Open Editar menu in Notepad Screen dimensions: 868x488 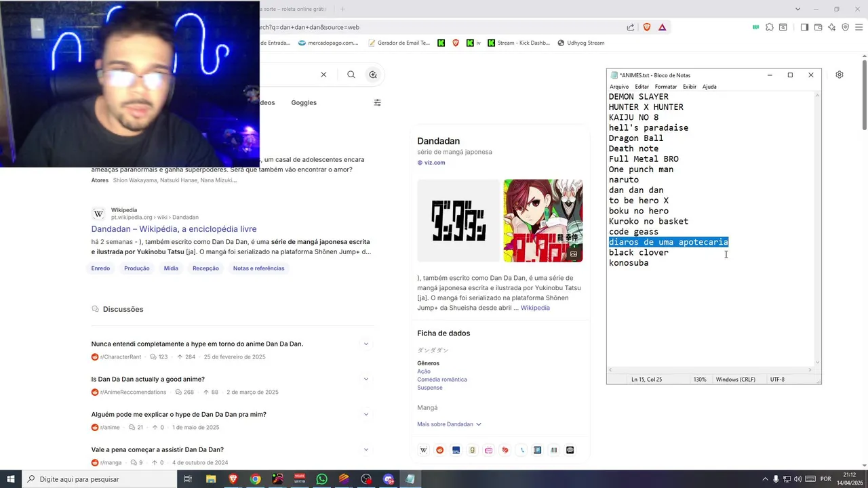[642, 87]
